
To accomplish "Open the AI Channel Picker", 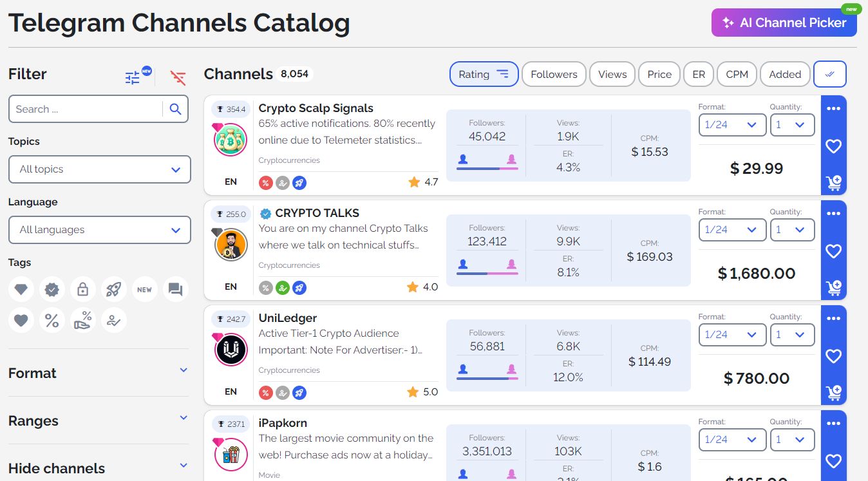I will (x=784, y=23).
